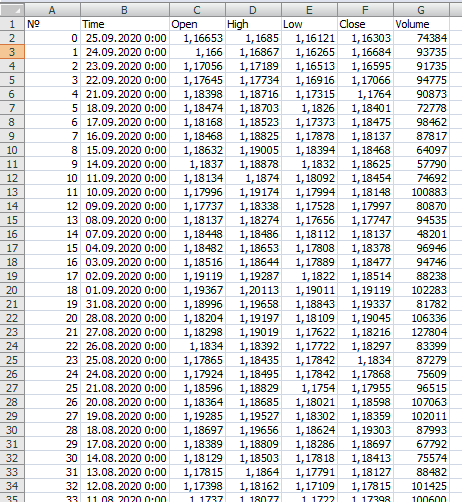Click the Volume header cell
This screenshot has width=462, height=502.
click(x=421, y=24)
